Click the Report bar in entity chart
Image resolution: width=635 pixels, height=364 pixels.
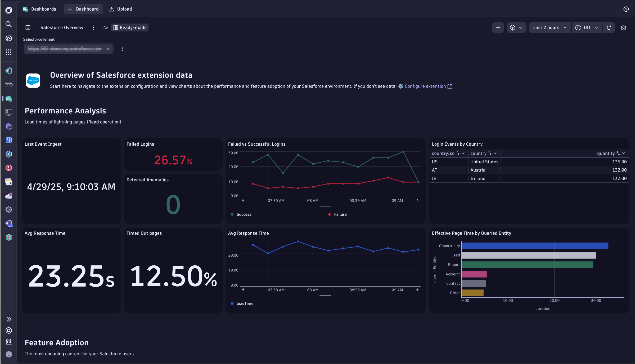coord(527,265)
